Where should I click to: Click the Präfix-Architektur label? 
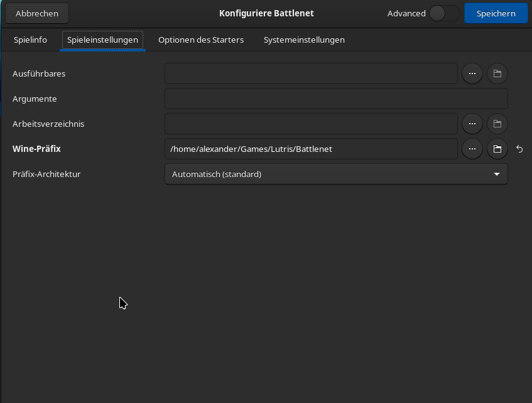click(46, 174)
